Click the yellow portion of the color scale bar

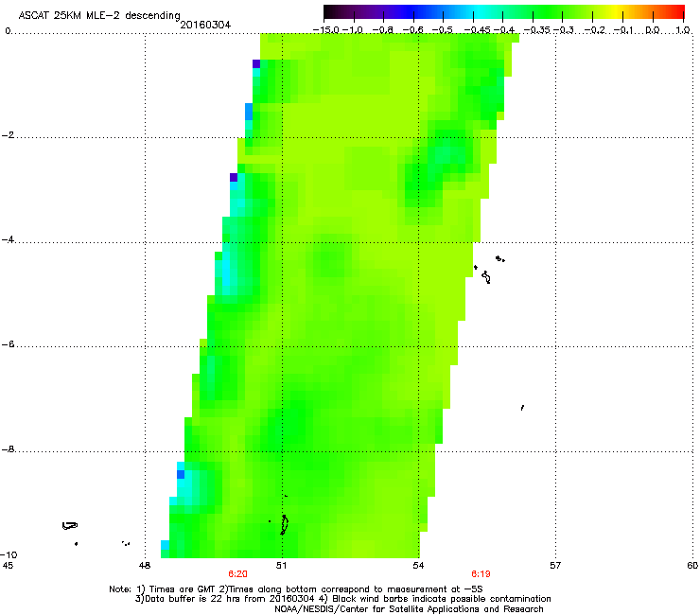click(x=619, y=12)
